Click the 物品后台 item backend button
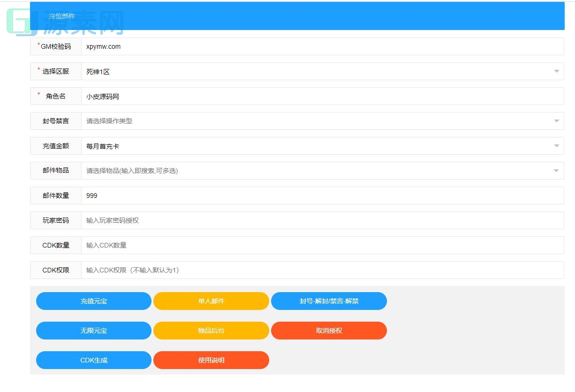Image resolution: width=575 pixels, height=392 pixels. point(211,331)
